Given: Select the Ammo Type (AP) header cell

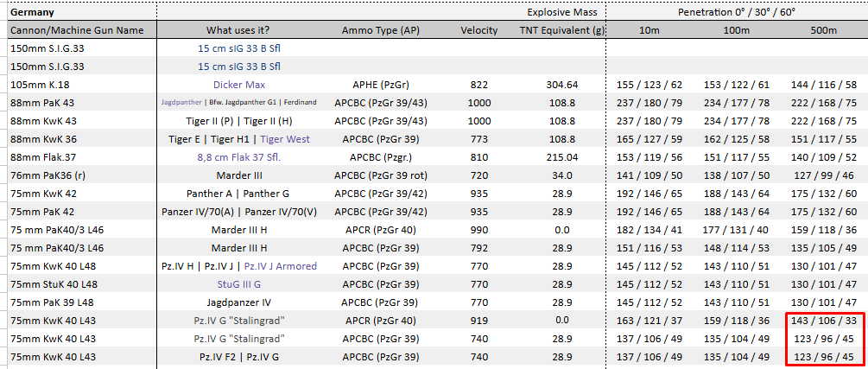Looking at the screenshot, I should (382, 30).
